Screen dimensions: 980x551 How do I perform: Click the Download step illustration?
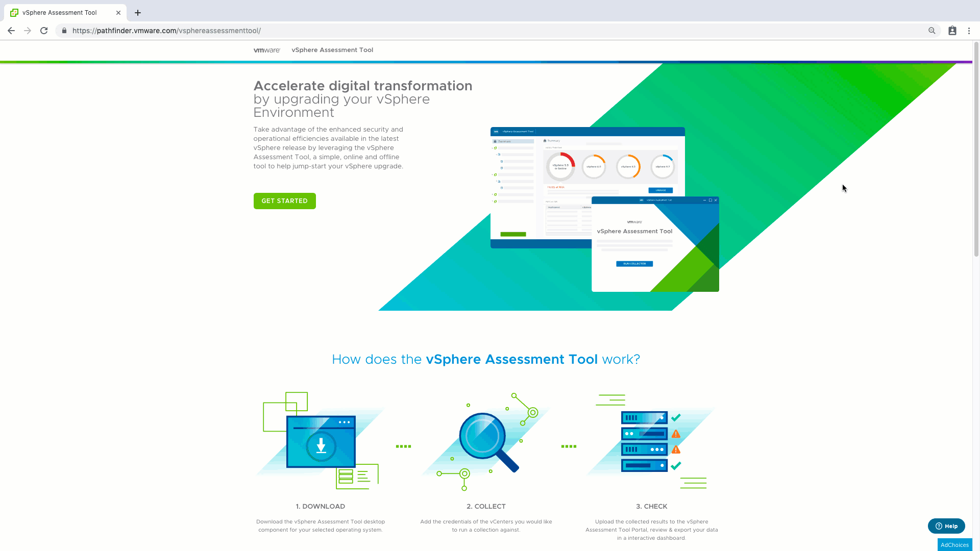321,441
